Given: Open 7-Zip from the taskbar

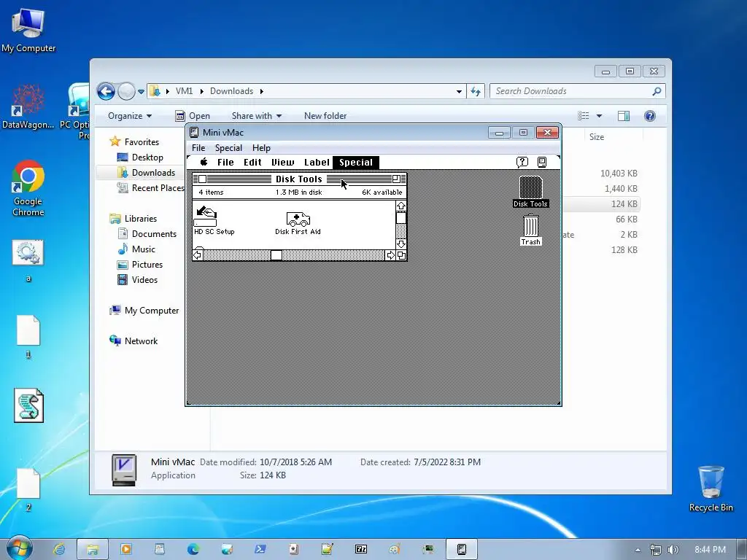Looking at the screenshot, I should pyautogui.click(x=361, y=549).
